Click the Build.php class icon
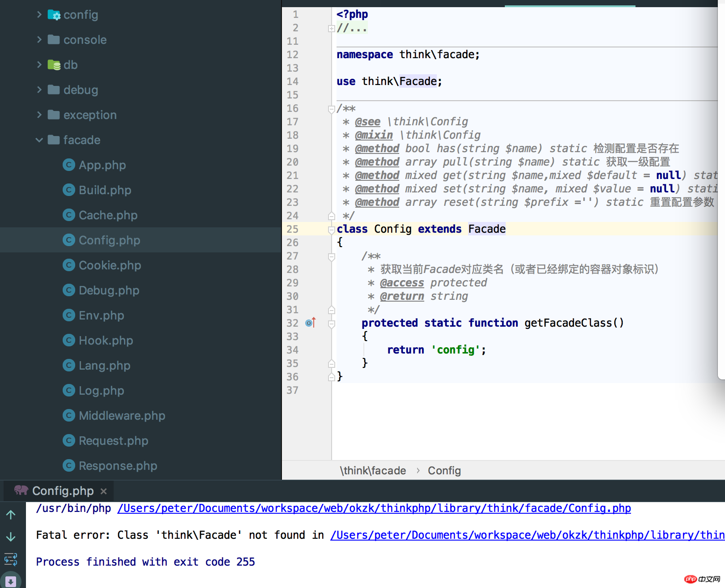This screenshot has height=588, width=725. tap(68, 190)
